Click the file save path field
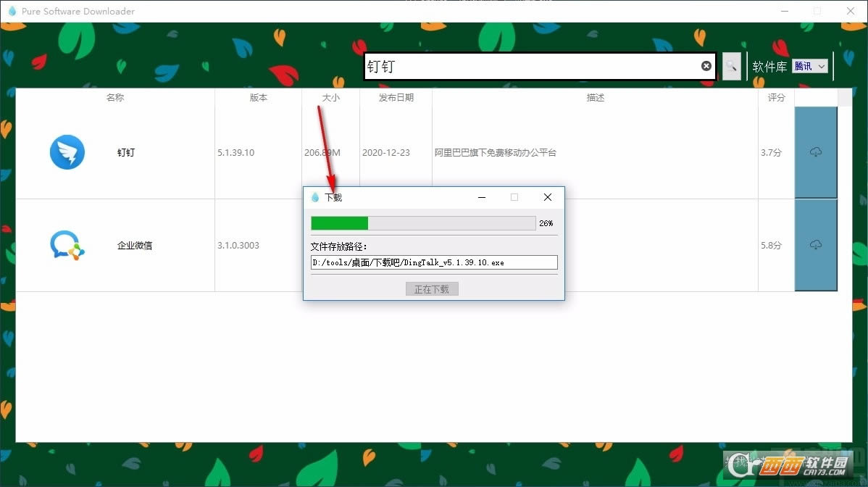Viewport: 868px width, 487px height. 434,262
